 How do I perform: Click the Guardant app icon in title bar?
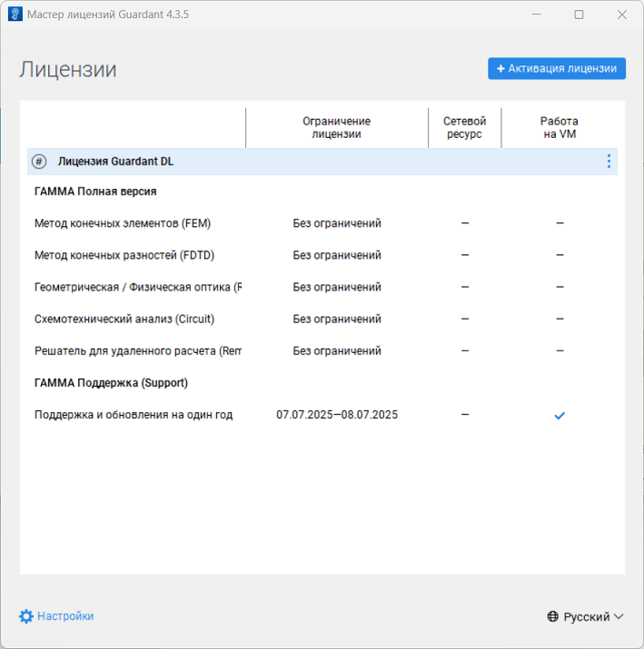coord(15,15)
